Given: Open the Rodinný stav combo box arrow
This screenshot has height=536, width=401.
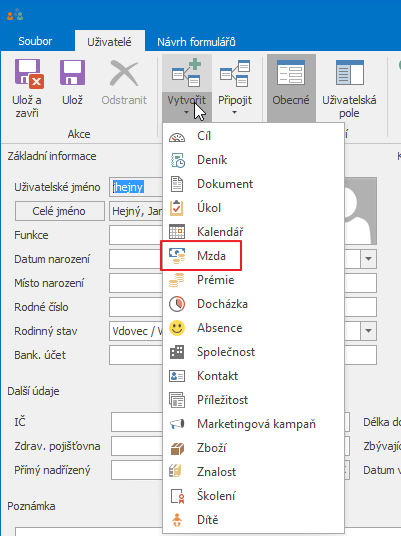Looking at the screenshot, I should (x=369, y=331).
